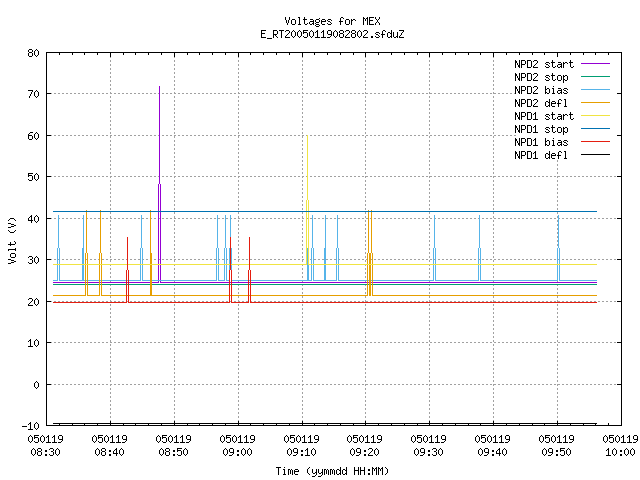Click the 'NPD2 defl' legend label
Screen dimensions: 640x480
(x=541, y=103)
